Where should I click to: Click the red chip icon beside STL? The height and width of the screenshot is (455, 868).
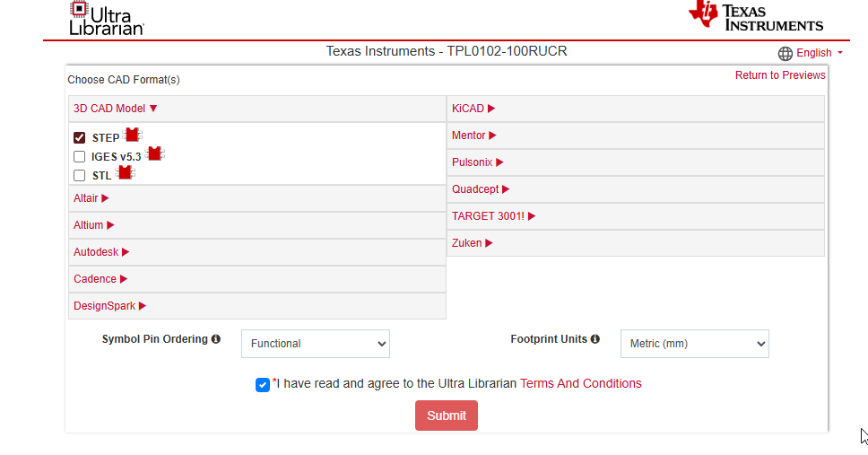pyautogui.click(x=126, y=172)
